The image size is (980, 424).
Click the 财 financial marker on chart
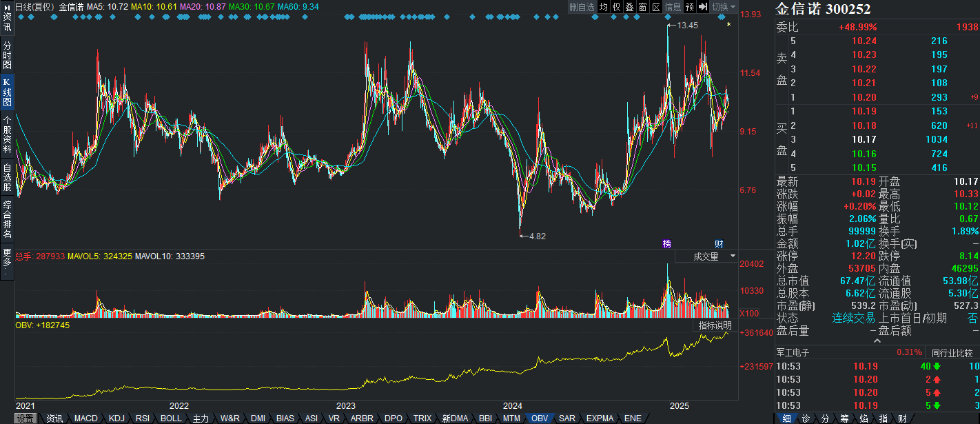click(719, 244)
